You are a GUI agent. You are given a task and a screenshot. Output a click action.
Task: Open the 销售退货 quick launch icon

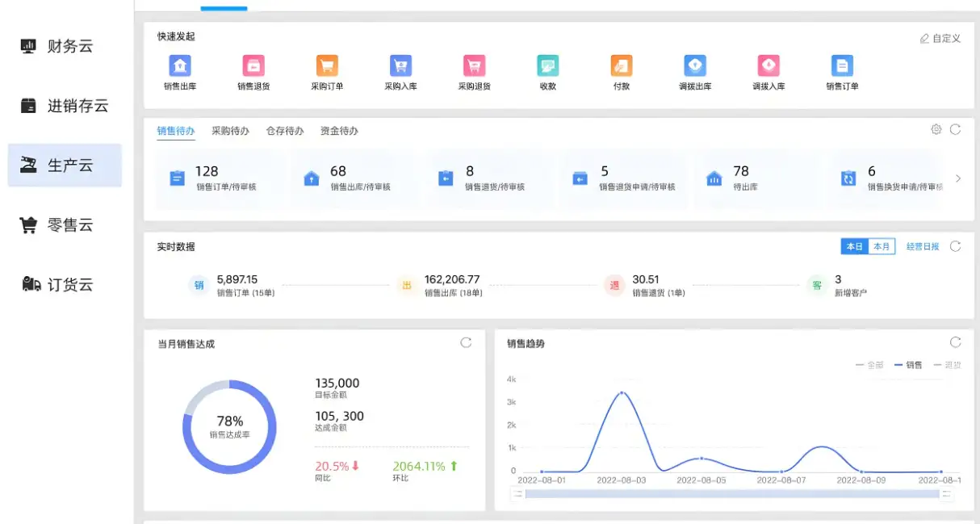click(253, 66)
